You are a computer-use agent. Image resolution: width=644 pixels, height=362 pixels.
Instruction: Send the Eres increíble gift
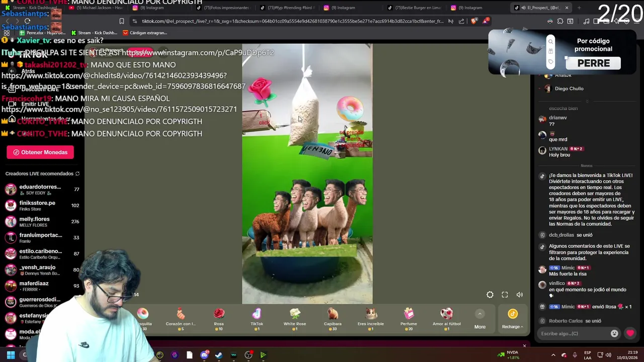point(371,319)
